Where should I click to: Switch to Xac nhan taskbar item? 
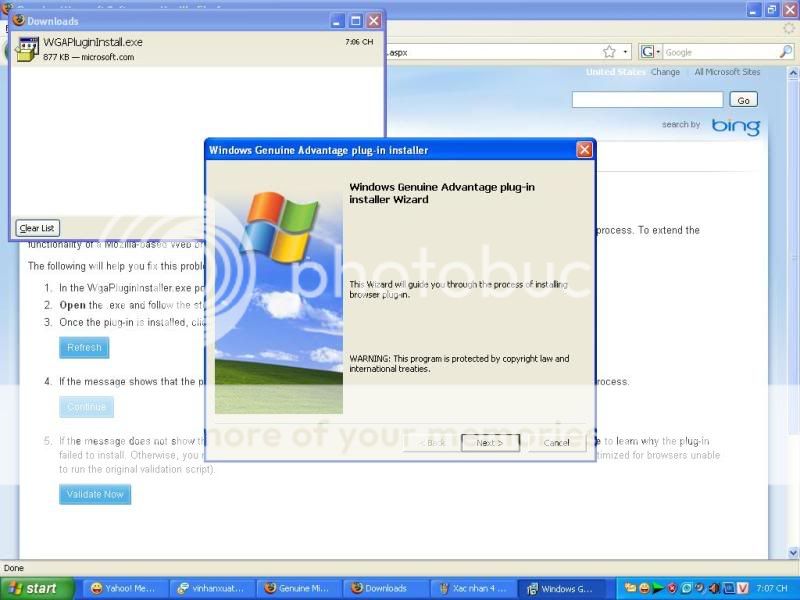[x=471, y=588]
